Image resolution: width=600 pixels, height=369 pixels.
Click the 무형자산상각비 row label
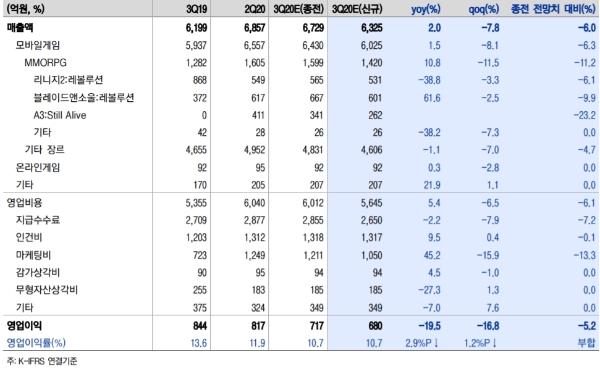[x=47, y=290]
